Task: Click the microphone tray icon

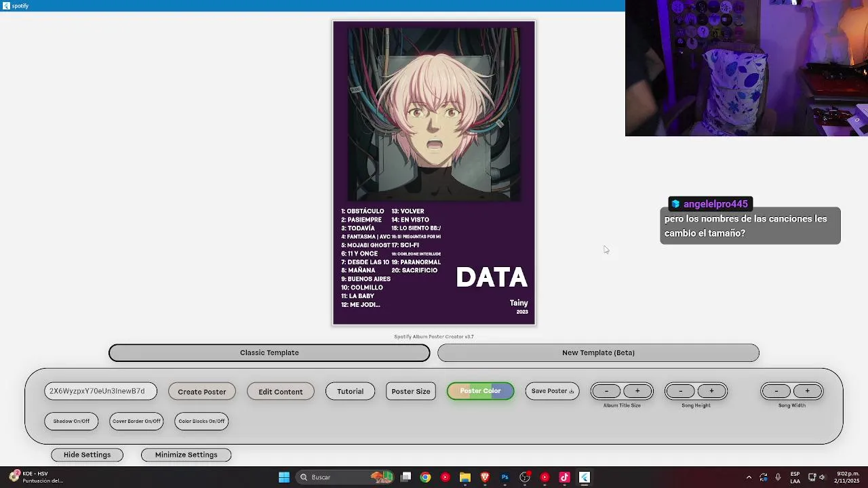Action: [778, 477]
